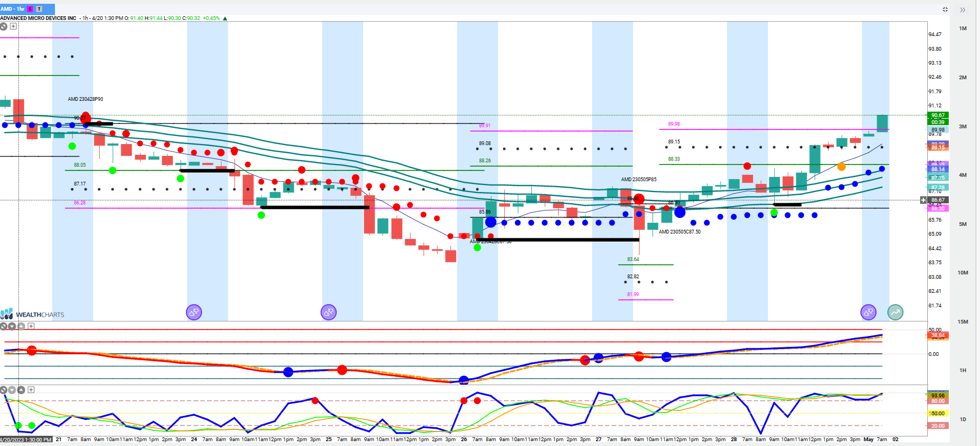The image size is (980, 446).
Task: Click the magenta S badge on AMD tab
Action: pyautogui.click(x=30, y=9)
